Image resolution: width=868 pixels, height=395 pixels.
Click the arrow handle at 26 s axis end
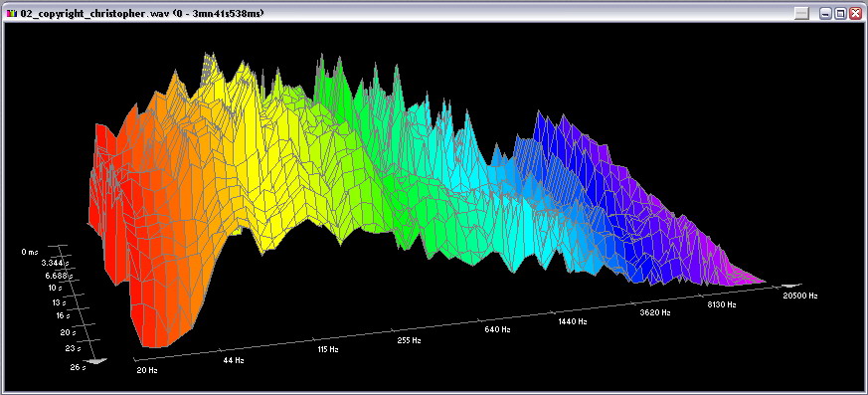[x=98, y=360]
